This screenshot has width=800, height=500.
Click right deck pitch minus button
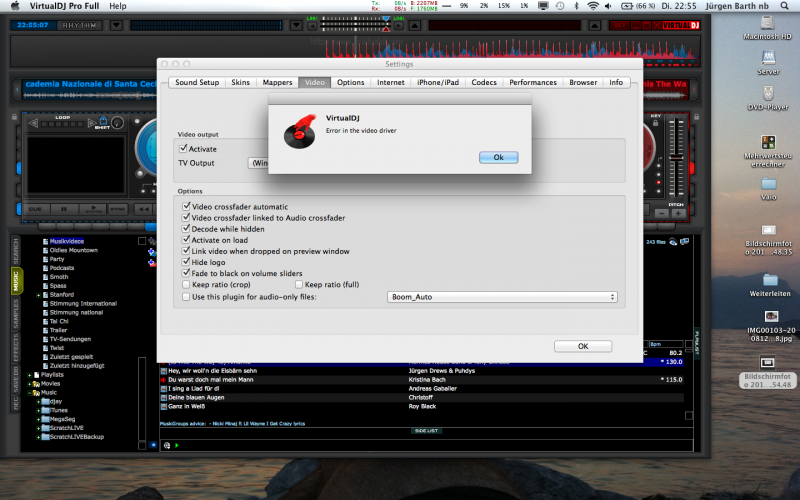[x=662, y=213]
